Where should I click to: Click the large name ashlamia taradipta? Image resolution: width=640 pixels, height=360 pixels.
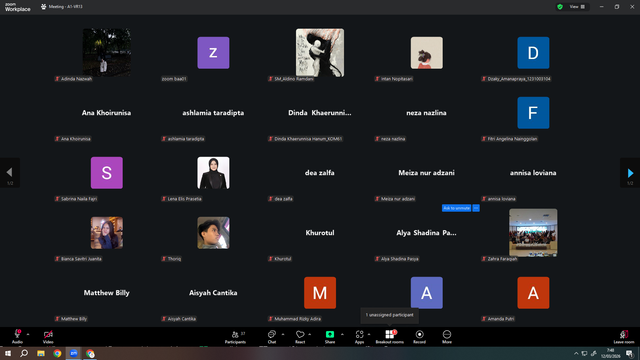(213, 113)
